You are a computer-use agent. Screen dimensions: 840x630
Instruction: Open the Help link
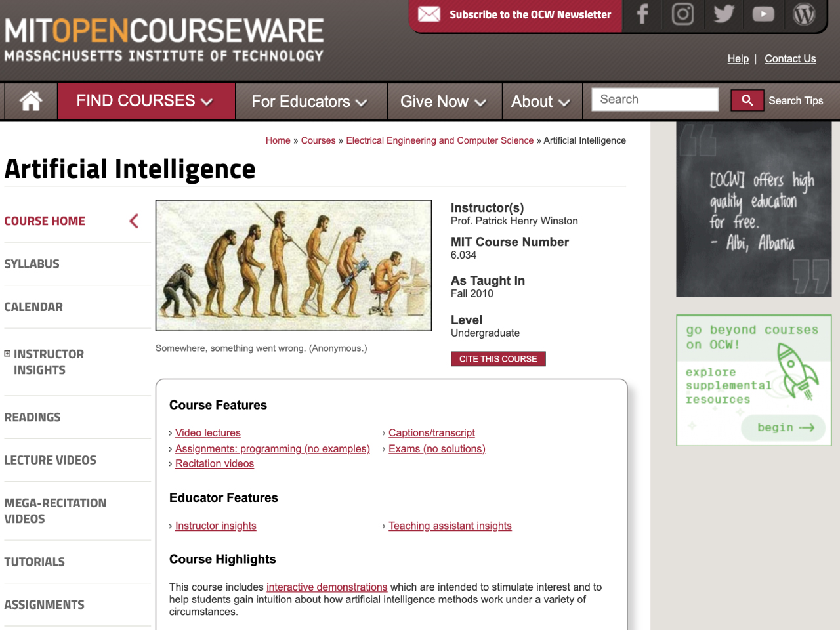pyautogui.click(x=738, y=58)
